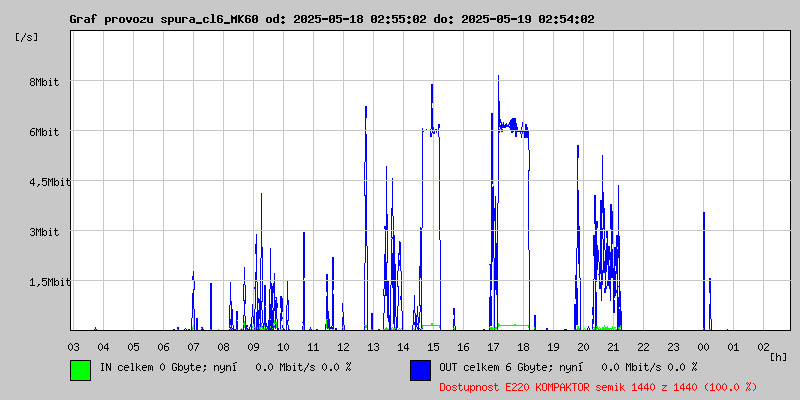Image resolution: width=800 pixels, height=400 pixels.
Task: Click the graph title 'Graf provozu spura_cl6_MK60'
Action: click(164, 19)
